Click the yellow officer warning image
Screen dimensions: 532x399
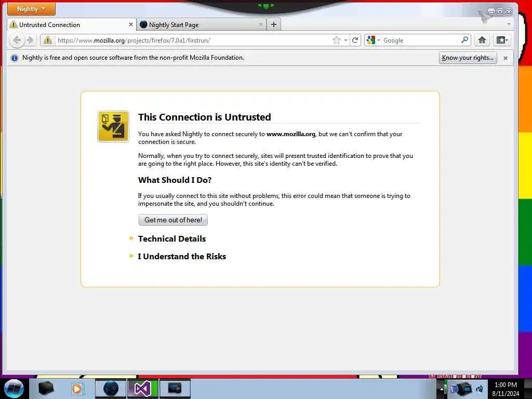click(x=113, y=126)
